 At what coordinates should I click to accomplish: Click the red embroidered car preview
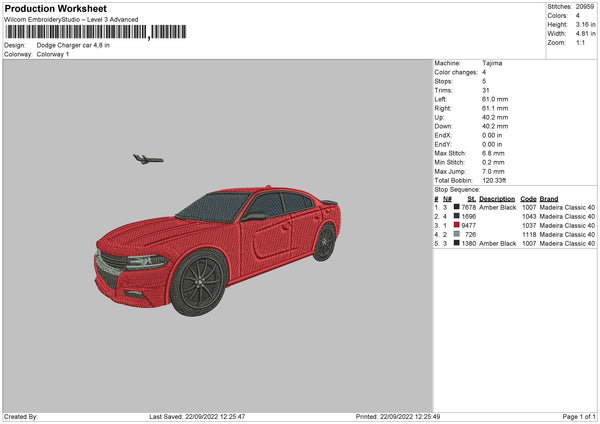tap(217, 251)
